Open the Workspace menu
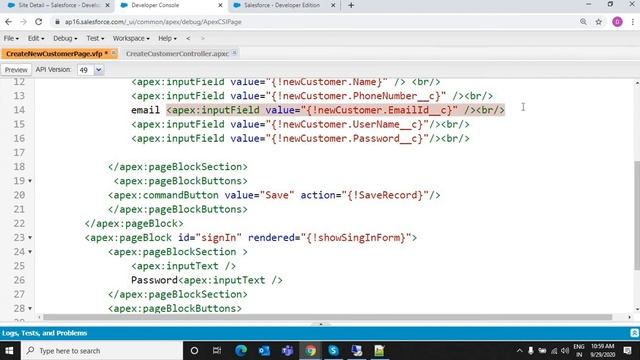Viewport: 640px width, 360px height. tap(131, 38)
